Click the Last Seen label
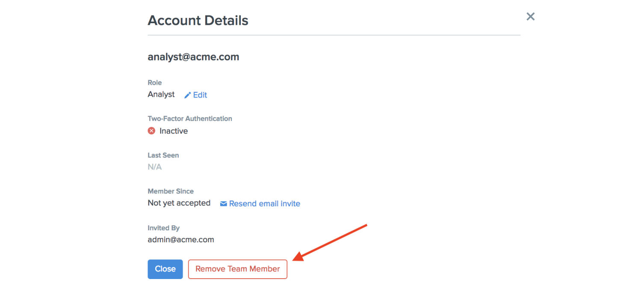Image resolution: width=644 pixels, height=291 pixels. coord(163,155)
